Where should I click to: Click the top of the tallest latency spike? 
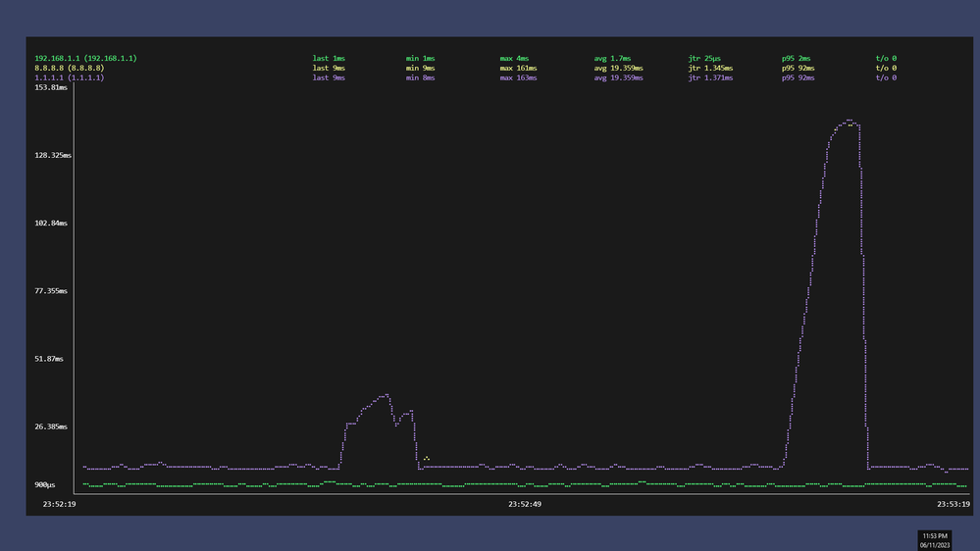tap(848, 121)
